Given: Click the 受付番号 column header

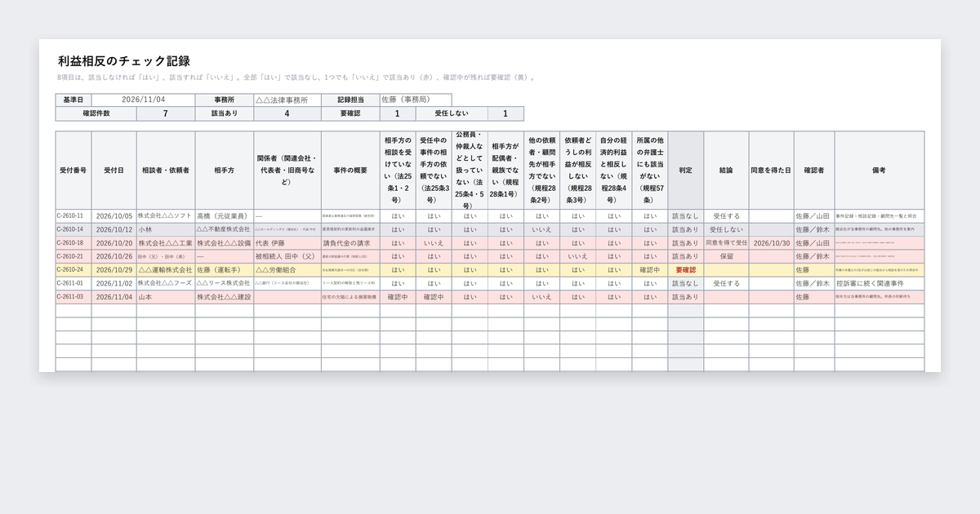Looking at the screenshot, I should pyautogui.click(x=73, y=171).
